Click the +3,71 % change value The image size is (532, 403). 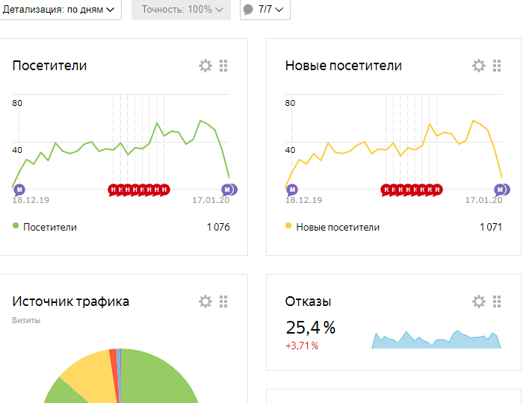tap(302, 346)
